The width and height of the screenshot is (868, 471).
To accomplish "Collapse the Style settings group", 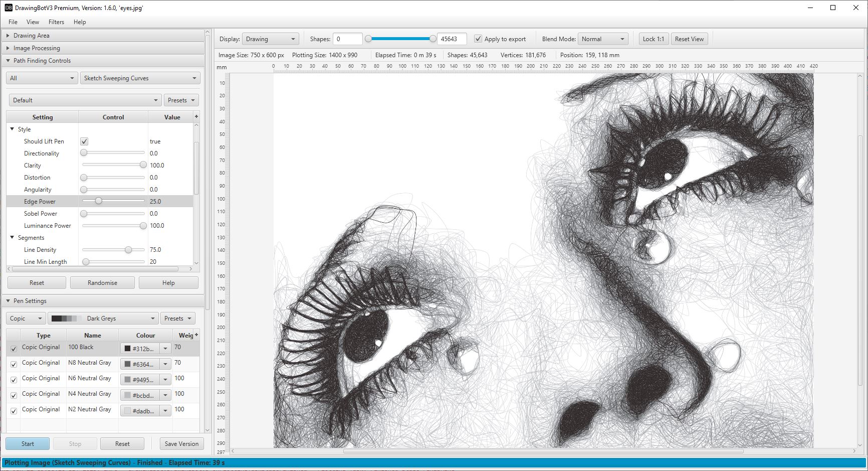I will point(13,129).
